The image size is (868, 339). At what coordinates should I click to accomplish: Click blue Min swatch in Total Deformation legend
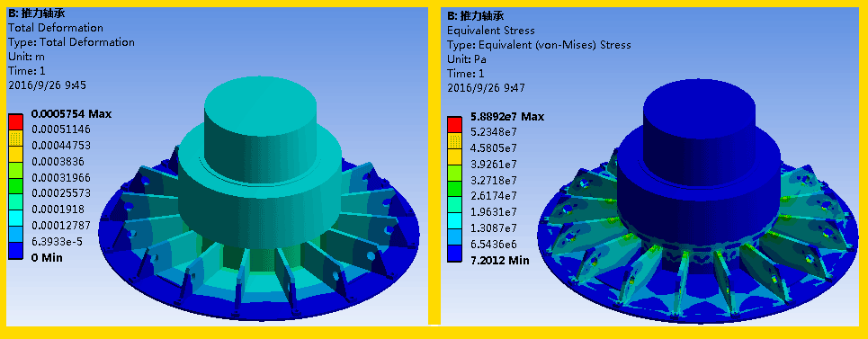pos(16,250)
